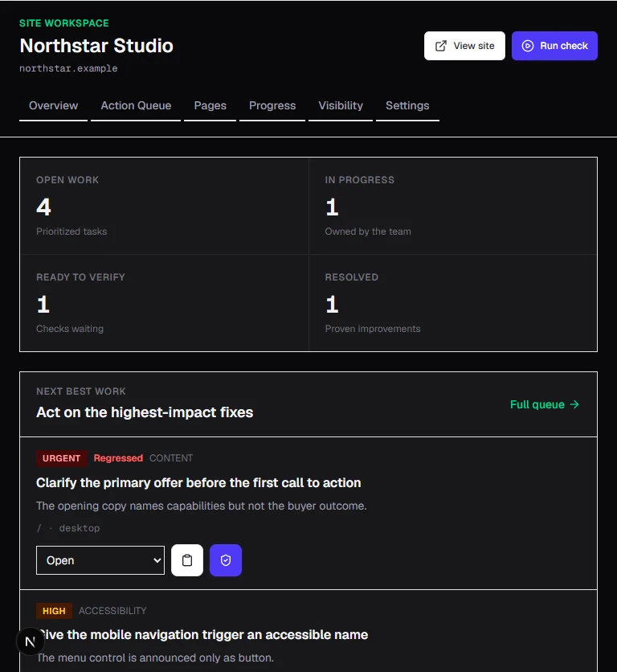Click the Northstar Studio heading
Viewport: 617px width, 672px height.
[96, 46]
